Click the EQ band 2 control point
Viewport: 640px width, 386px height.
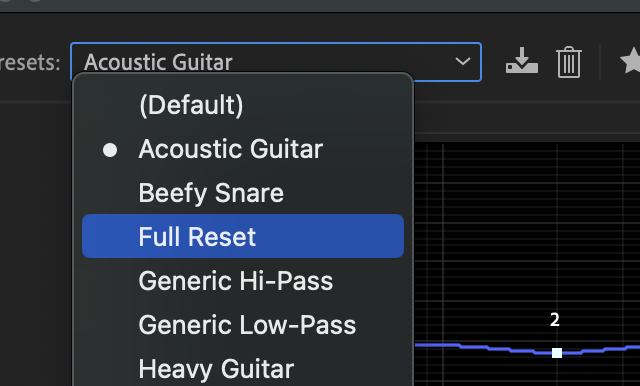pos(557,353)
